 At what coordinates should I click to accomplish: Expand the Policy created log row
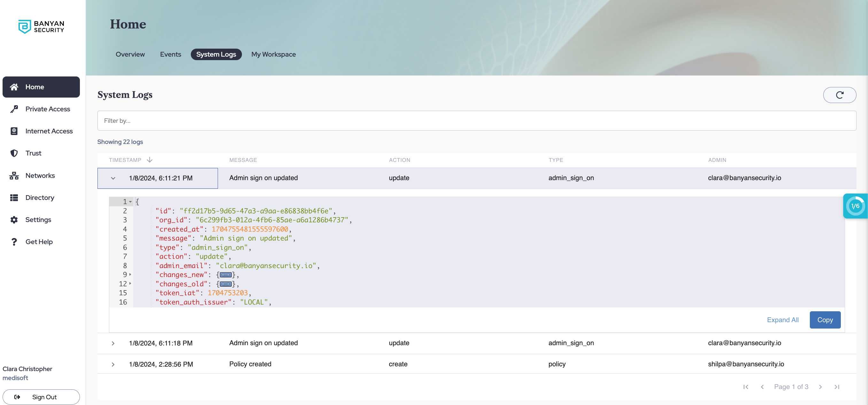113,364
